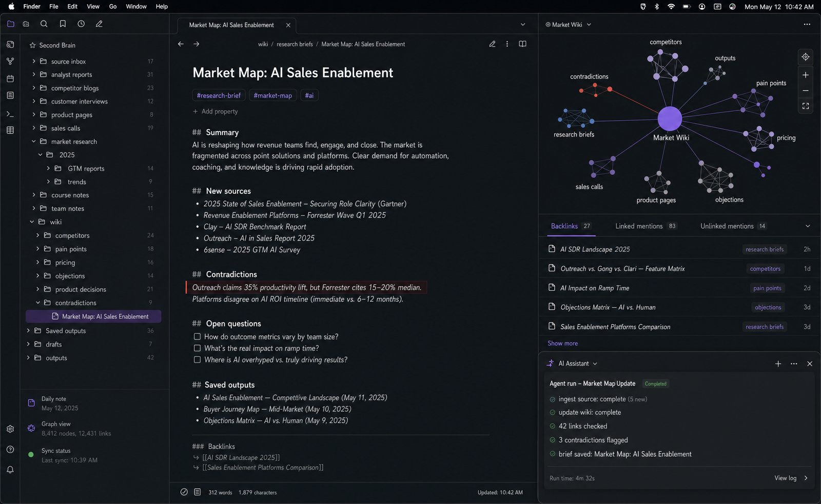Open the File menu
This screenshot has height=504, width=821.
[x=53, y=7]
